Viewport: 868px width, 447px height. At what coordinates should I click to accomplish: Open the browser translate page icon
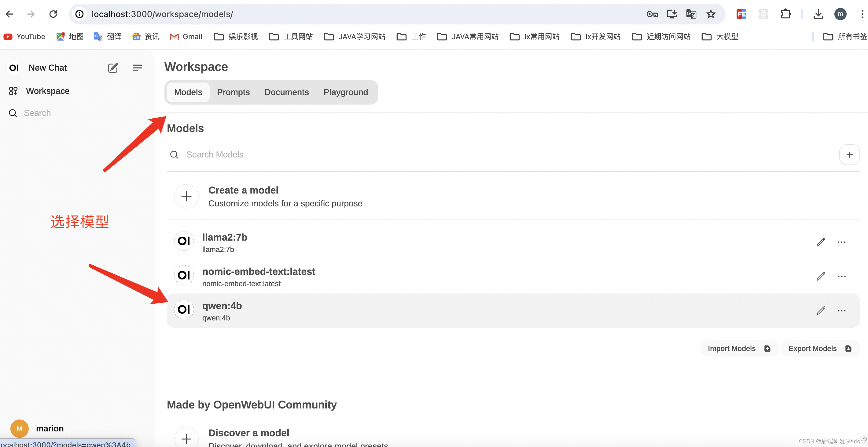(x=691, y=14)
